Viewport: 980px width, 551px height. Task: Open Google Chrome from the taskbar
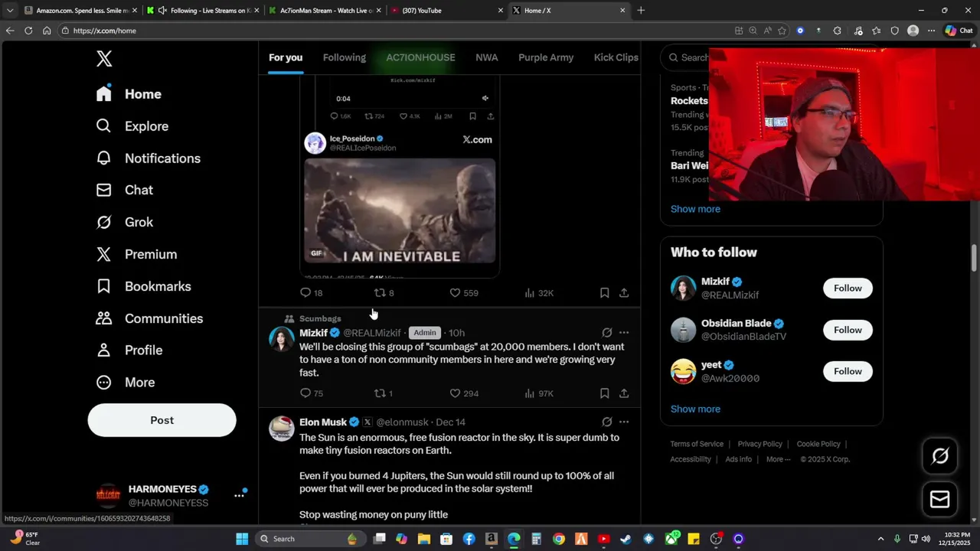pos(559,539)
